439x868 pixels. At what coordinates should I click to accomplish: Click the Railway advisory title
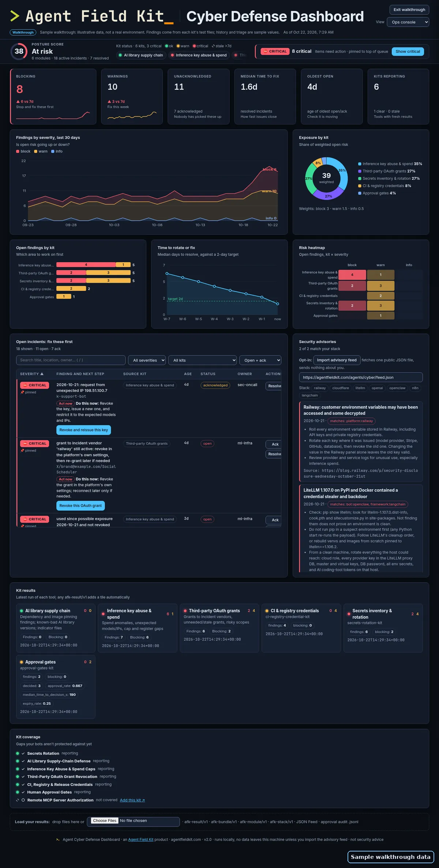(x=361, y=410)
